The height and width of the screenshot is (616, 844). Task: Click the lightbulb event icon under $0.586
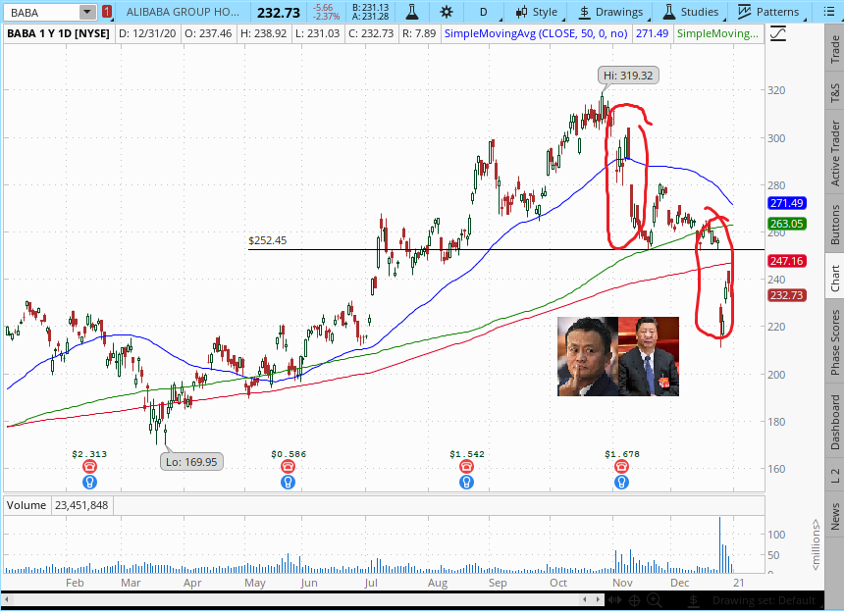pos(288,482)
